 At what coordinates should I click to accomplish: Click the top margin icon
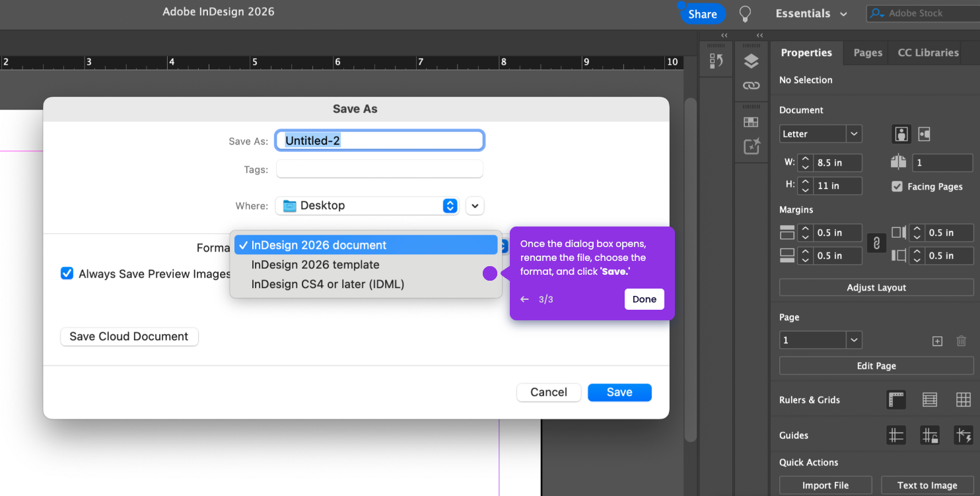click(x=787, y=232)
